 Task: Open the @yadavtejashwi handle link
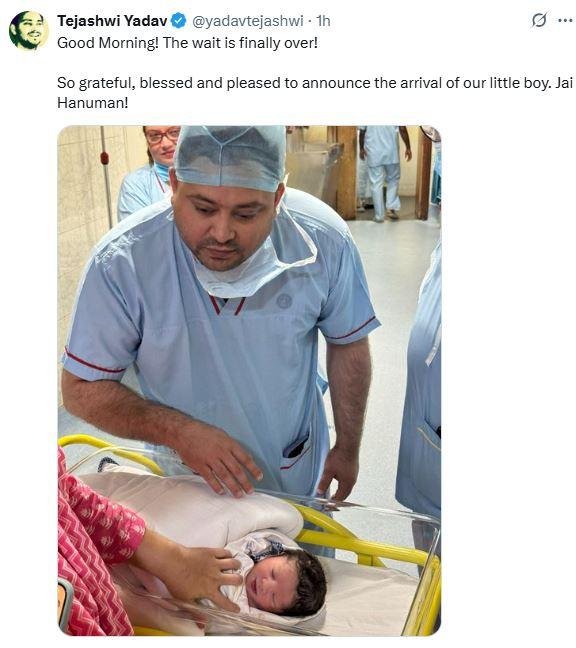[248, 21]
